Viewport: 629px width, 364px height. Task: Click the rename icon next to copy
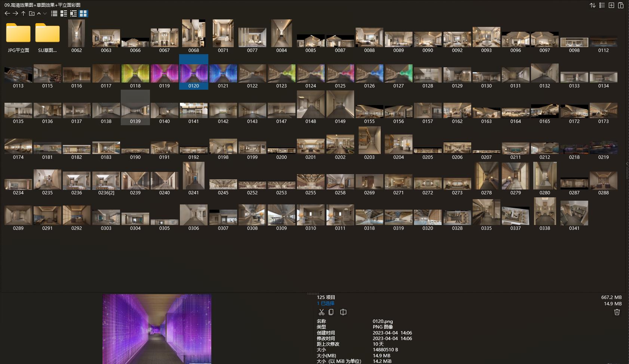click(x=343, y=312)
